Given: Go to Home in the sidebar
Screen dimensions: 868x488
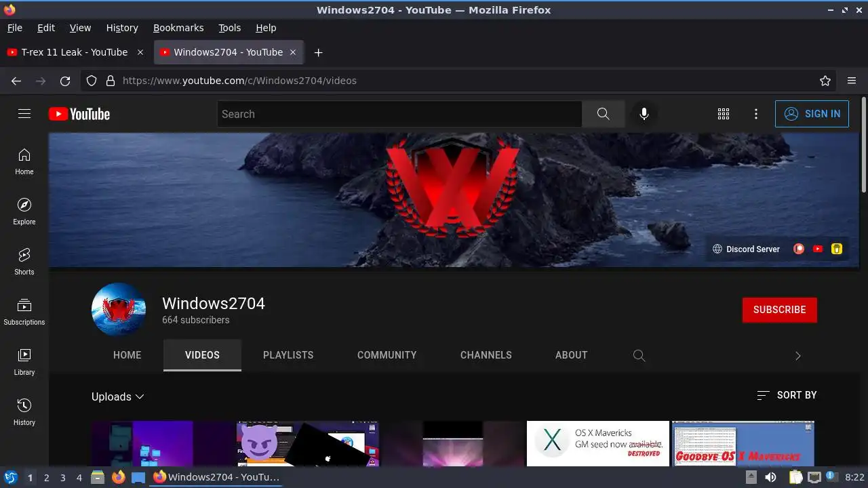Looking at the screenshot, I should (24, 162).
